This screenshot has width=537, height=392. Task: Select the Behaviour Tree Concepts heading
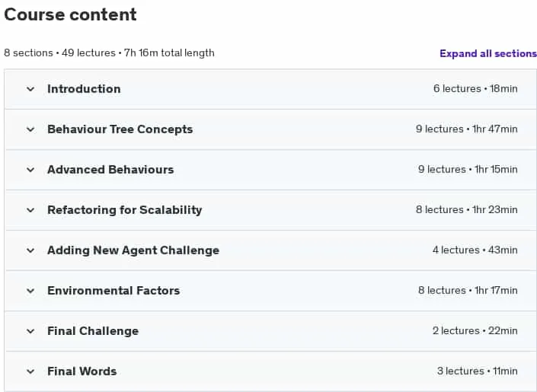coord(120,129)
